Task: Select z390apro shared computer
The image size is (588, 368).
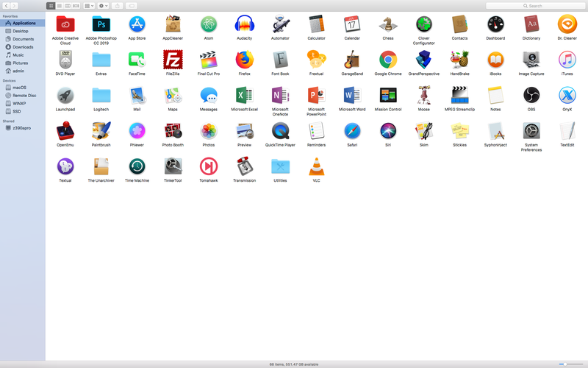Action: [x=23, y=128]
